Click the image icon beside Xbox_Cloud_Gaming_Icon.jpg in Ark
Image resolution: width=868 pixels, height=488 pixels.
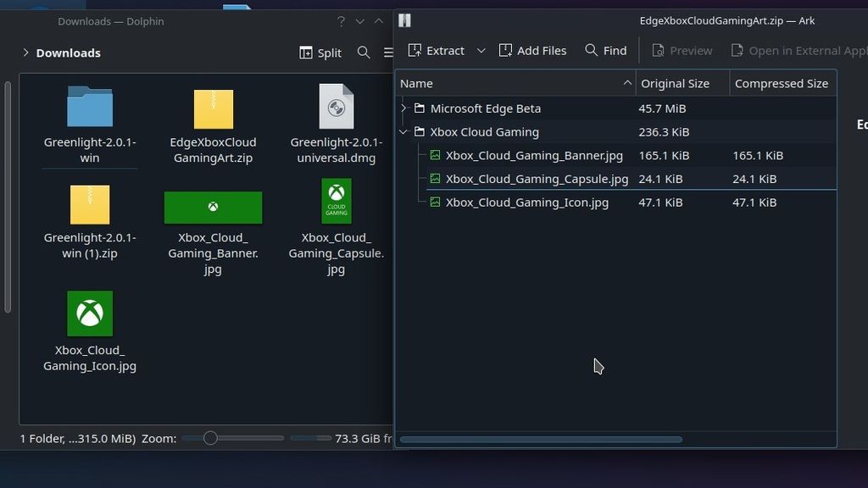(x=435, y=202)
